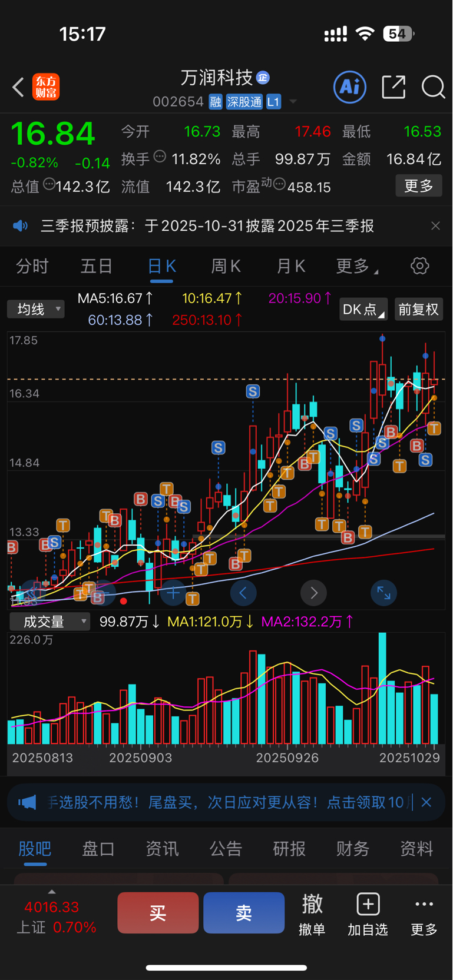Open the Ai assistant icon
The height and width of the screenshot is (980, 453).
click(x=350, y=87)
